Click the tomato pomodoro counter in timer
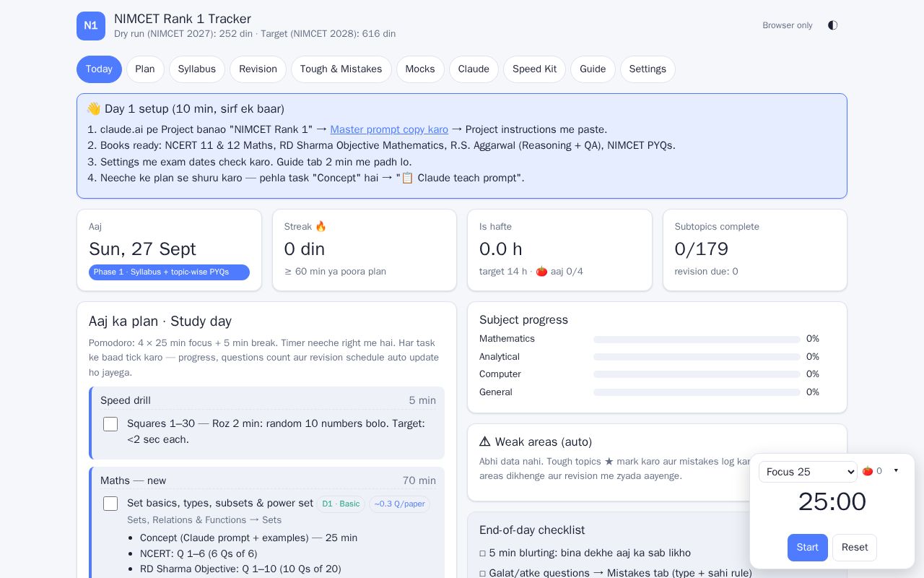924x578 pixels. [x=872, y=471]
